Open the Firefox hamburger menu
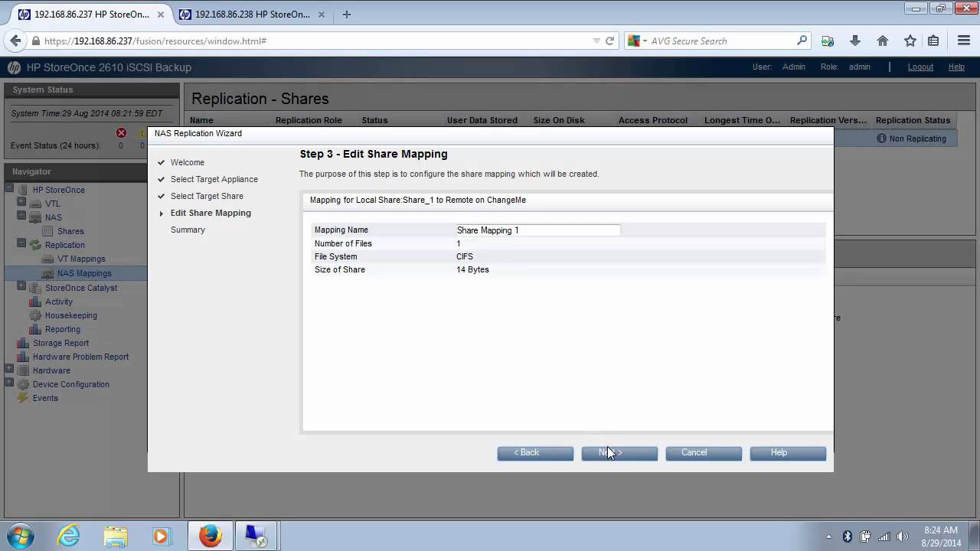 (964, 41)
